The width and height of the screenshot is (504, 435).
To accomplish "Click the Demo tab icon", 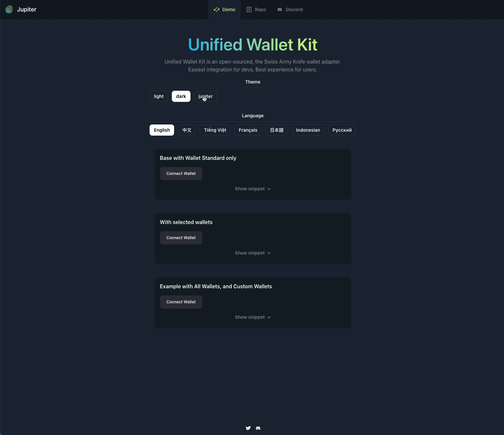I will 217,9.
